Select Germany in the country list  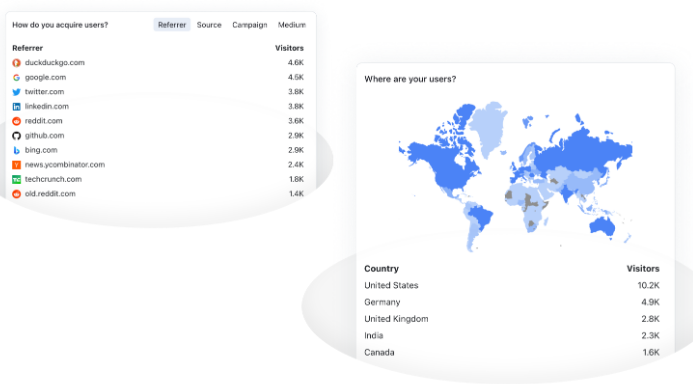(382, 302)
